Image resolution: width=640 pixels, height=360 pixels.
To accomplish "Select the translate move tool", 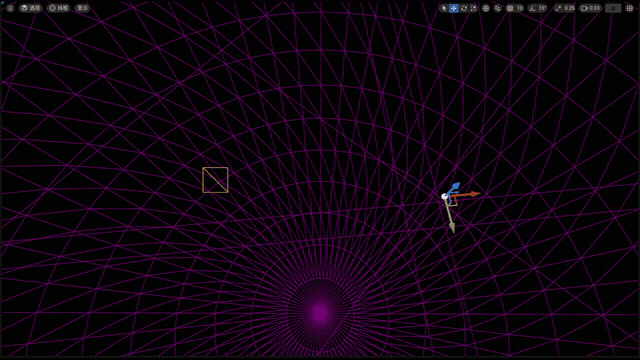I will (x=453, y=8).
